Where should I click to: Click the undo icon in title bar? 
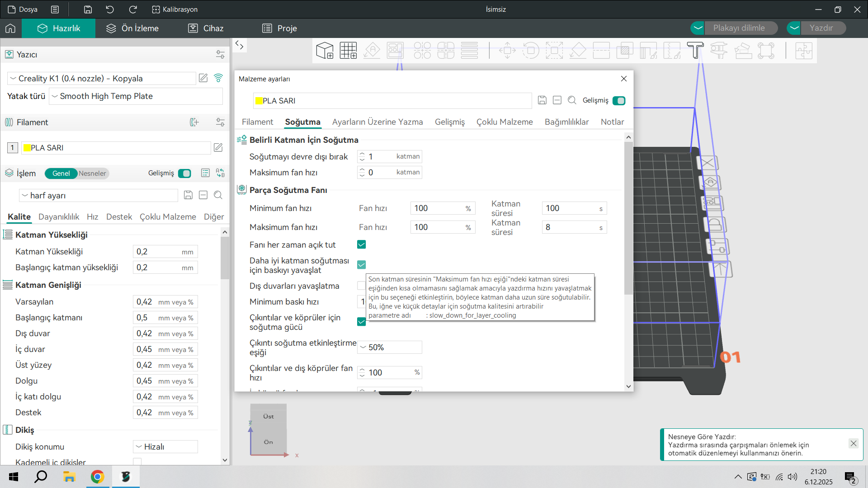tap(110, 9)
